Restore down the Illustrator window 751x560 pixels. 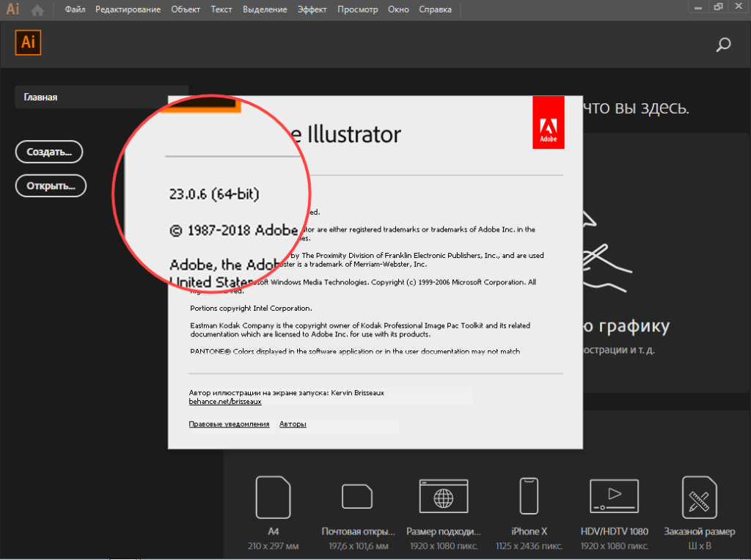tap(718, 7)
